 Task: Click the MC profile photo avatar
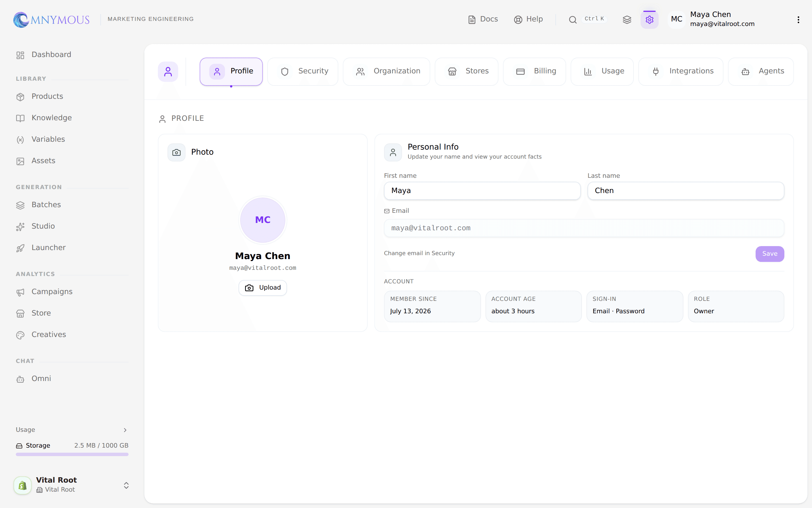point(263,220)
